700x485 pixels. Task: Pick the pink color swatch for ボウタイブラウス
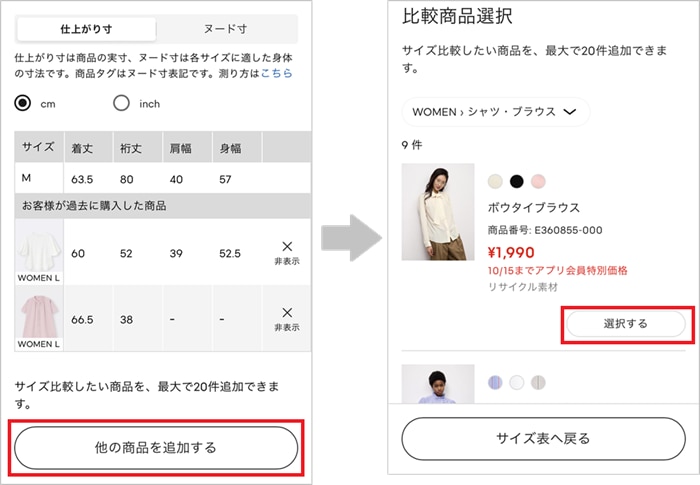(x=538, y=181)
